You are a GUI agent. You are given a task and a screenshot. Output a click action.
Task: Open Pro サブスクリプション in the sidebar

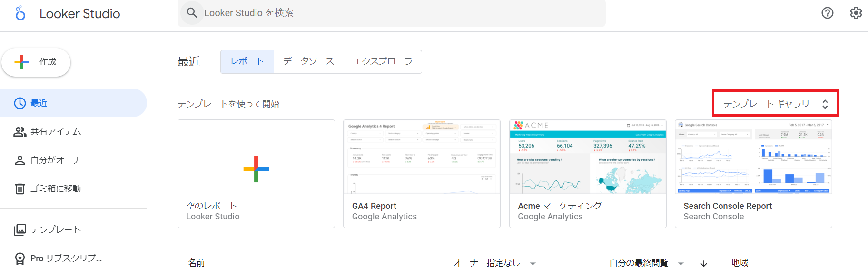pyautogui.click(x=73, y=258)
